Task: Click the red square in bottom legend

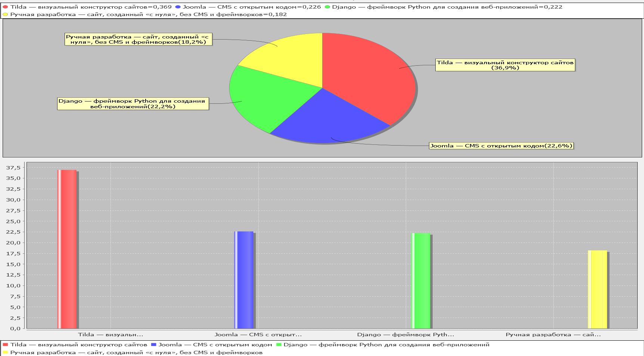Action: (x=5, y=345)
